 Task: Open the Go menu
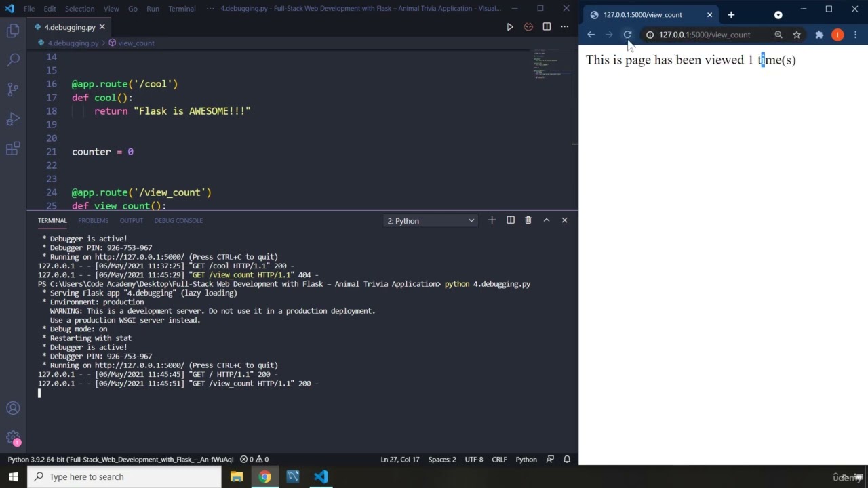click(x=133, y=9)
